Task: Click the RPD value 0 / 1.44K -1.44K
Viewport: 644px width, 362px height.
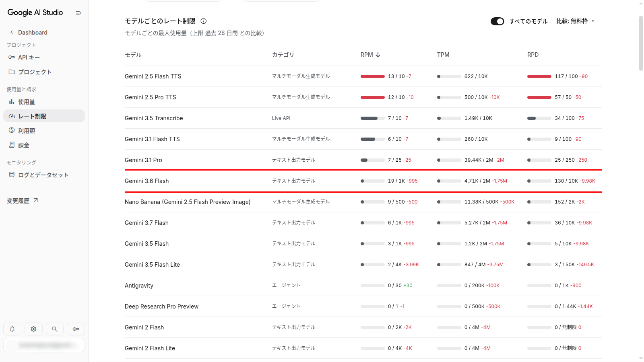Action: [x=574, y=306]
